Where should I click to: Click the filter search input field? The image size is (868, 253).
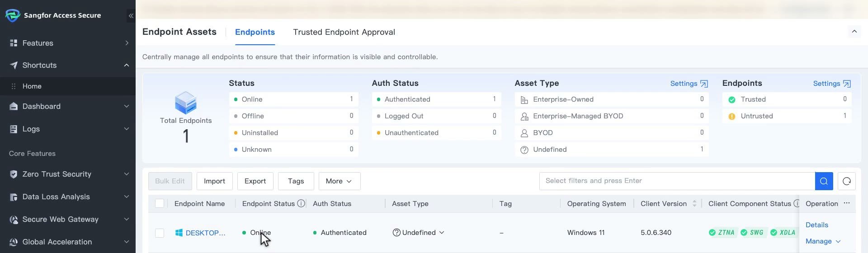click(x=677, y=181)
